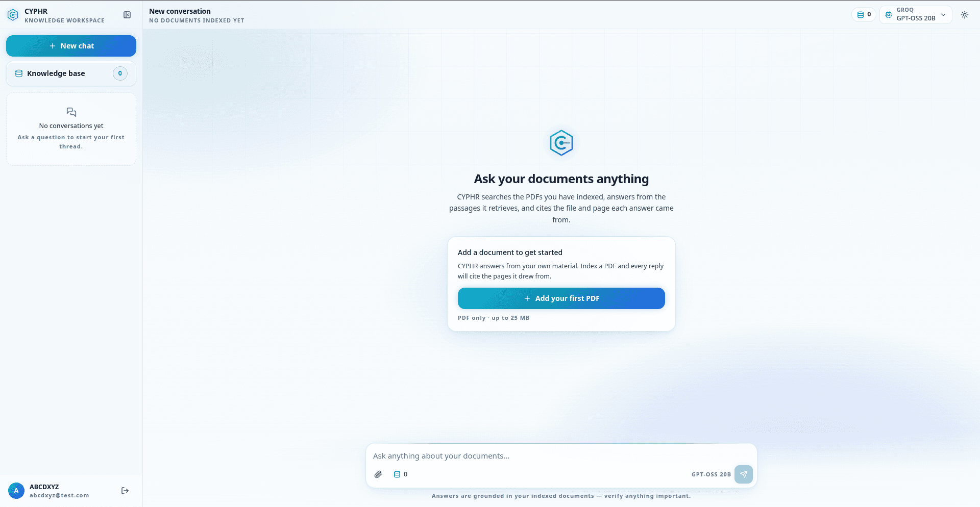Click the abcdxyz@test.com email text
The width and height of the screenshot is (980, 507).
(x=59, y=495)
